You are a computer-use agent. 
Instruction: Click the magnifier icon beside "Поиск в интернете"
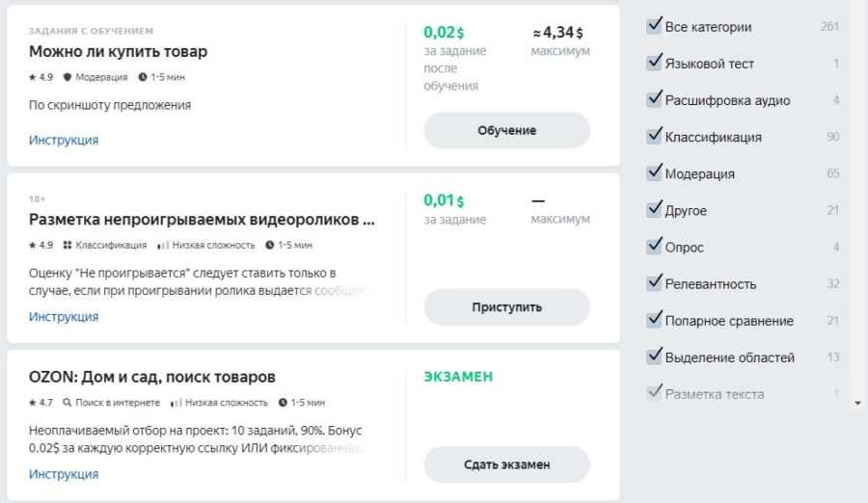coord(68,403)
